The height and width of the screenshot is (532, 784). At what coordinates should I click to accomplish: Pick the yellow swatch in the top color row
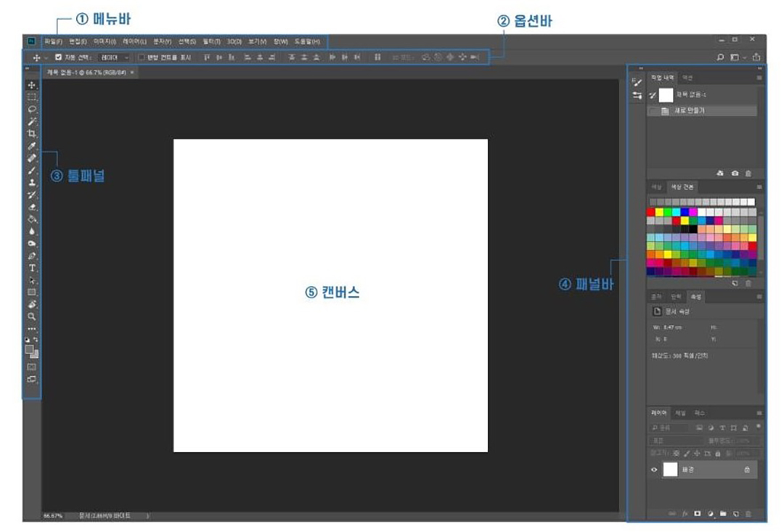click(659, 213)
